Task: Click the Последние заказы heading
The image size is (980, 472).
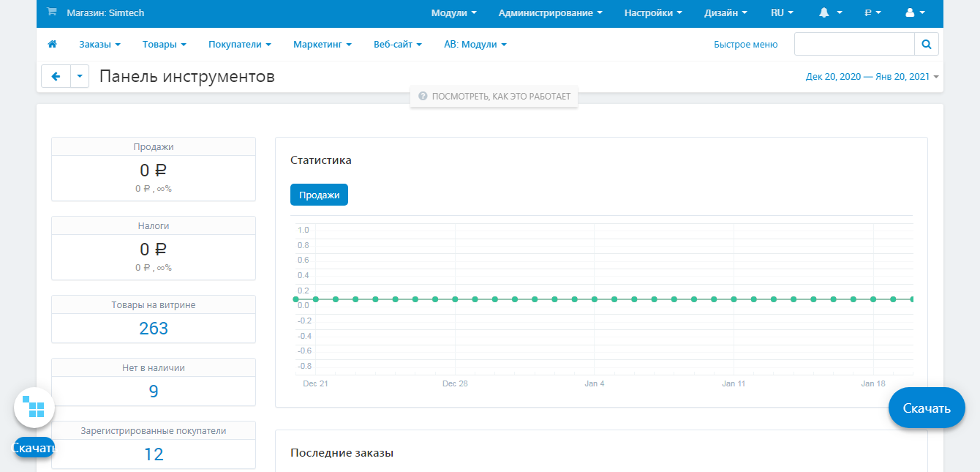Action: point(342,452)
